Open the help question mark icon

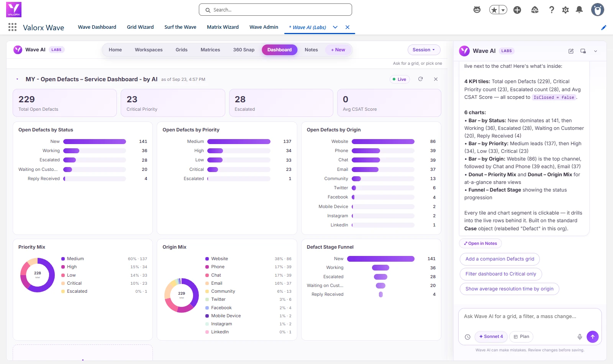pyautogui.click(x=552, y=10)
